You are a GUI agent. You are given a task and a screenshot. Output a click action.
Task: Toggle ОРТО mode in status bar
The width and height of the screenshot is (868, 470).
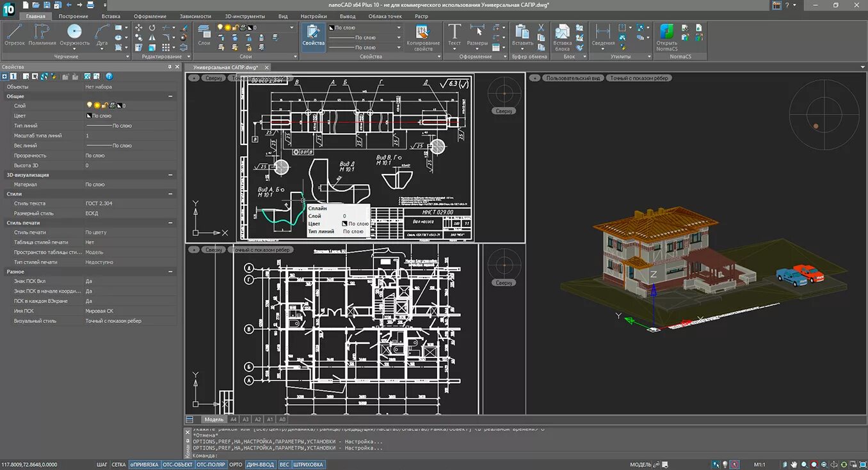coord(236,464)
